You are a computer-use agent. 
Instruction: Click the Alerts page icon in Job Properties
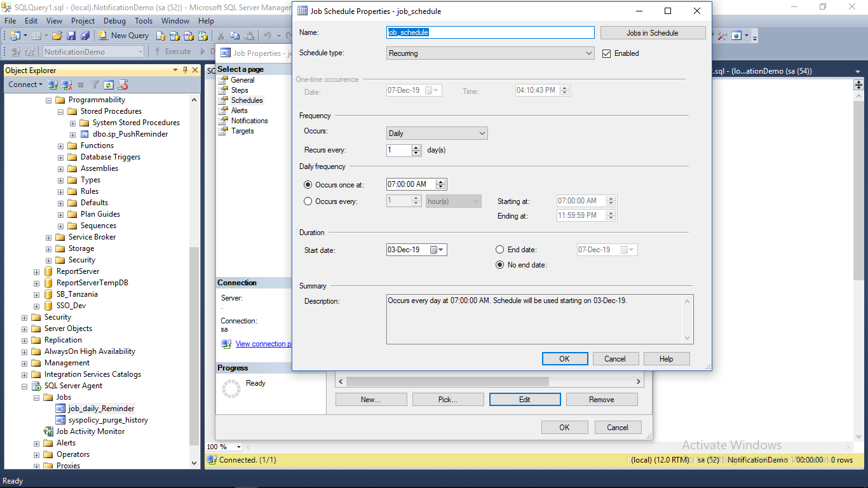click(x=222, y=111)
